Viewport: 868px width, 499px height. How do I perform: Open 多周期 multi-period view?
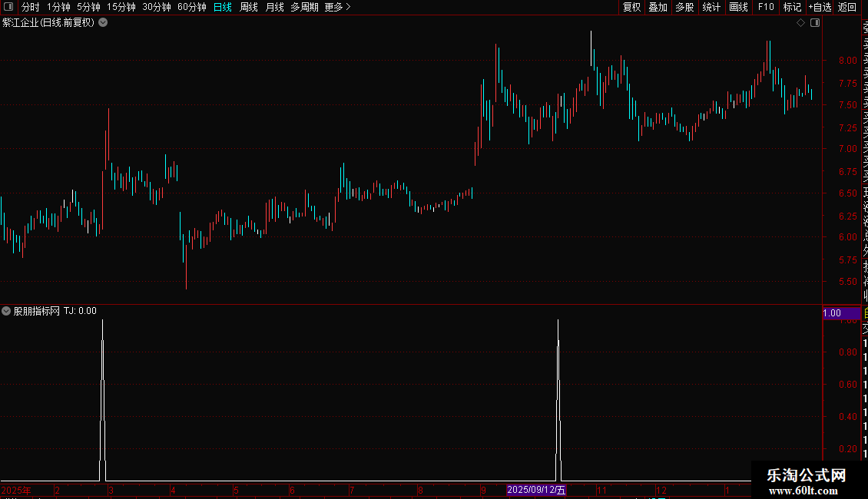click(x=304, y=7)
